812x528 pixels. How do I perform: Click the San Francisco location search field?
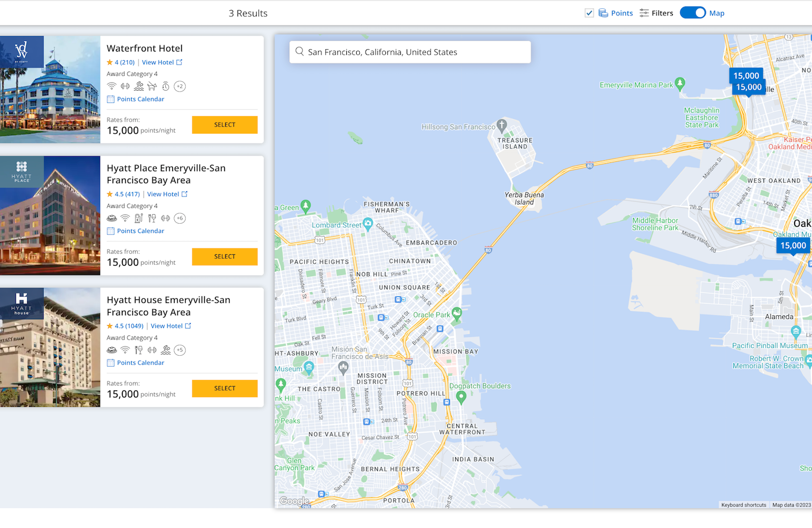pos(410,52)
